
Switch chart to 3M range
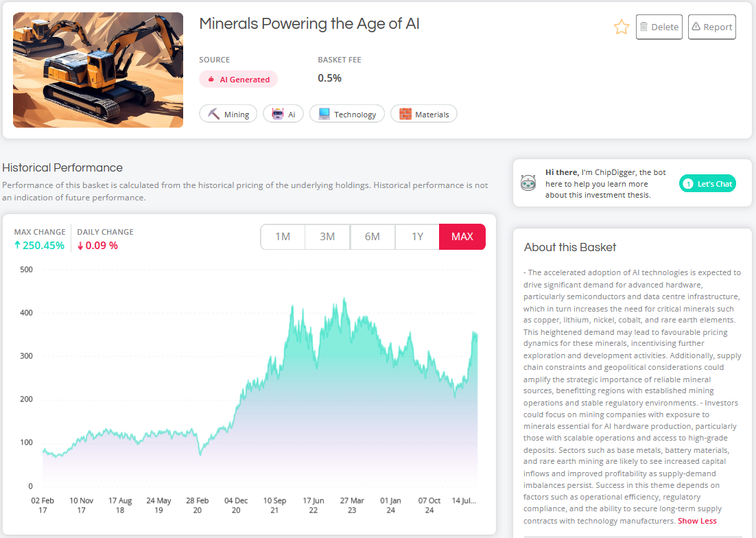[327, 237]
